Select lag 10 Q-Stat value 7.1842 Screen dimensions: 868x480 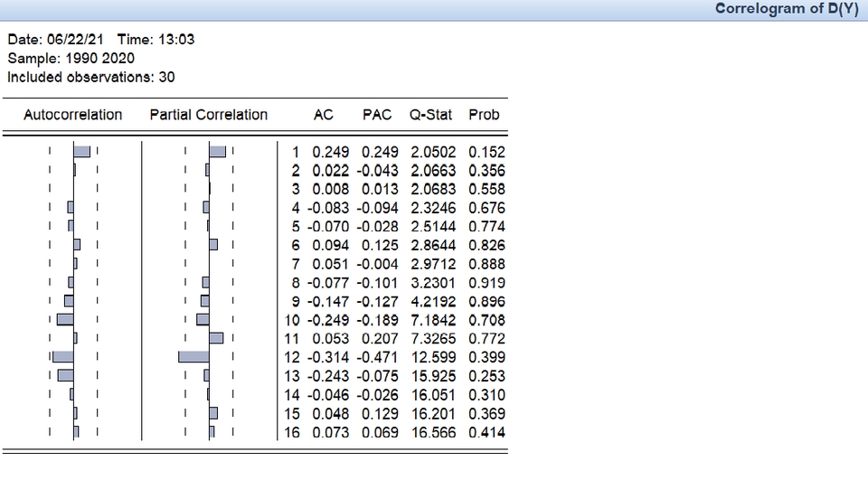click(x=433, y=321)
